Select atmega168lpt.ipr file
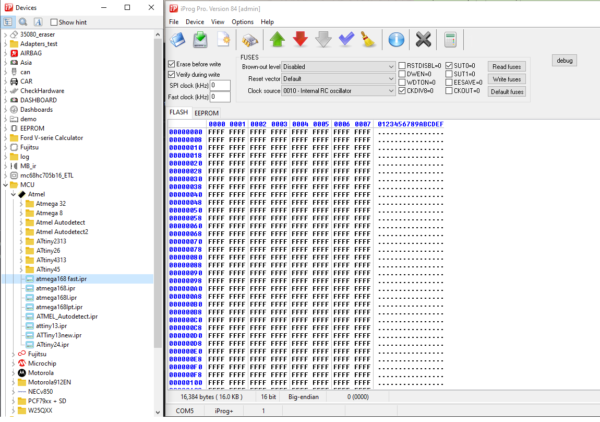The height and width of the screenshot is (422, 600). pos(59,307)
